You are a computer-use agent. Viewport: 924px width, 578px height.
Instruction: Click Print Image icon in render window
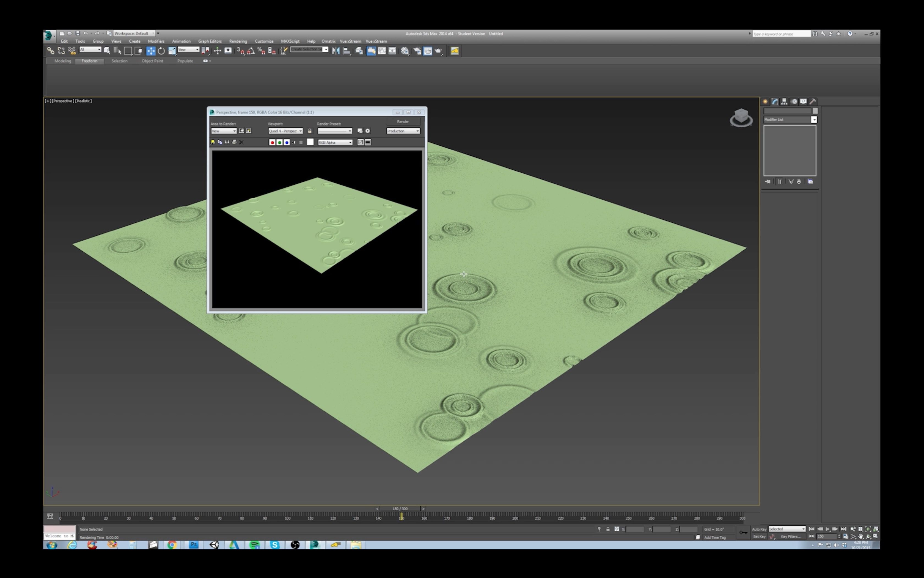234,142
